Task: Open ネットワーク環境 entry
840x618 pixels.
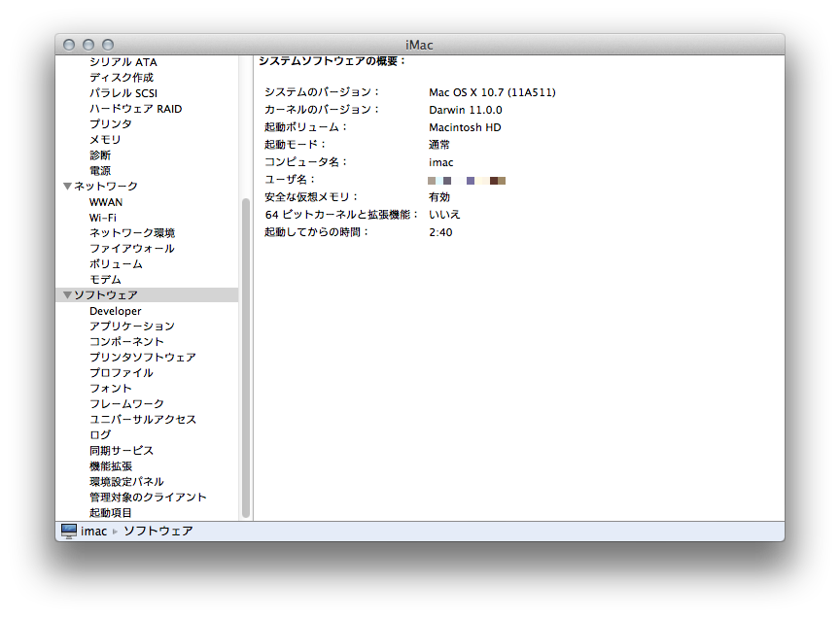Action: (132, 233)
